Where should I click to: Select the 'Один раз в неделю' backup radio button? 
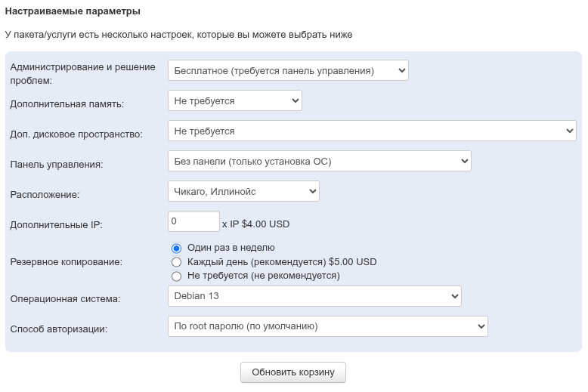[177, 248]
